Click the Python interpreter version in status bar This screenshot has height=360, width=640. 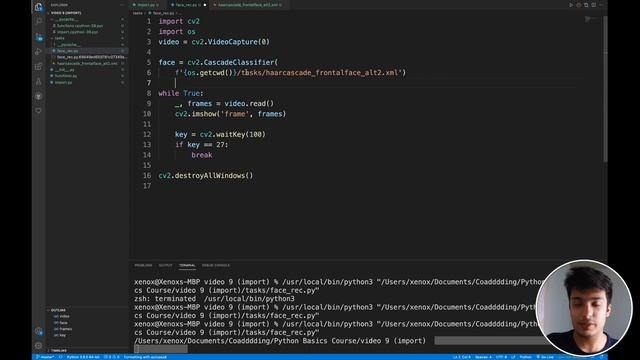pos(83,357)
